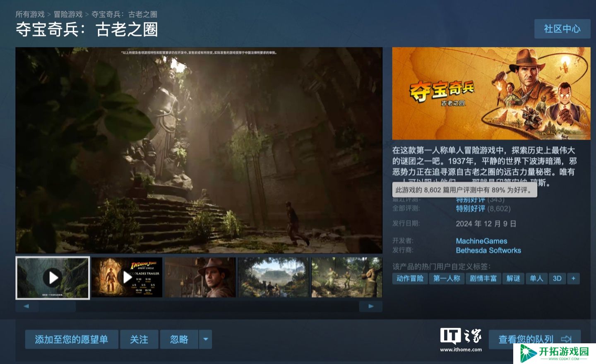Screen dimensions: 596x364
Task: Select the 解谜 tag
Action: click(513, 278)
